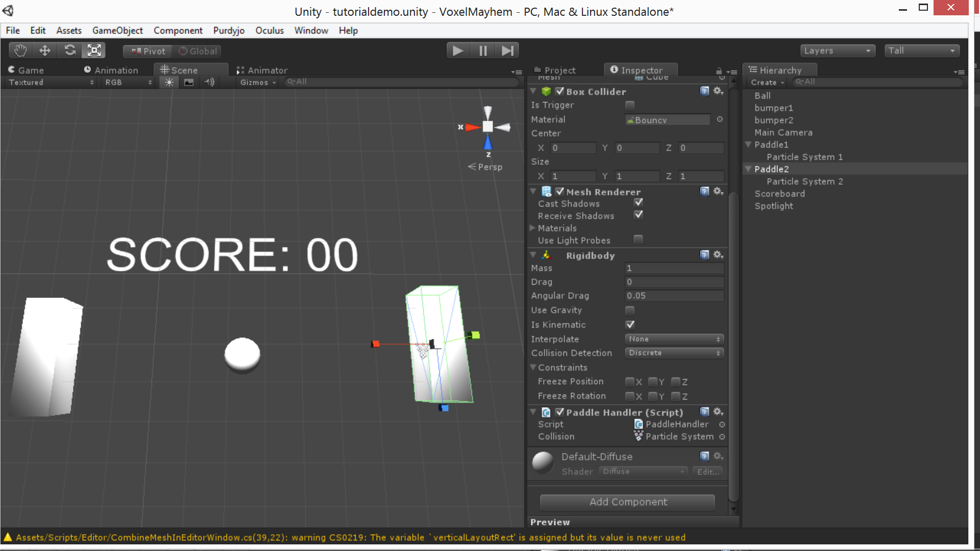Click the Collision Detection dropdown on Rigidbody
Viewport: 980px width, 551px height.
click(673, 353)
